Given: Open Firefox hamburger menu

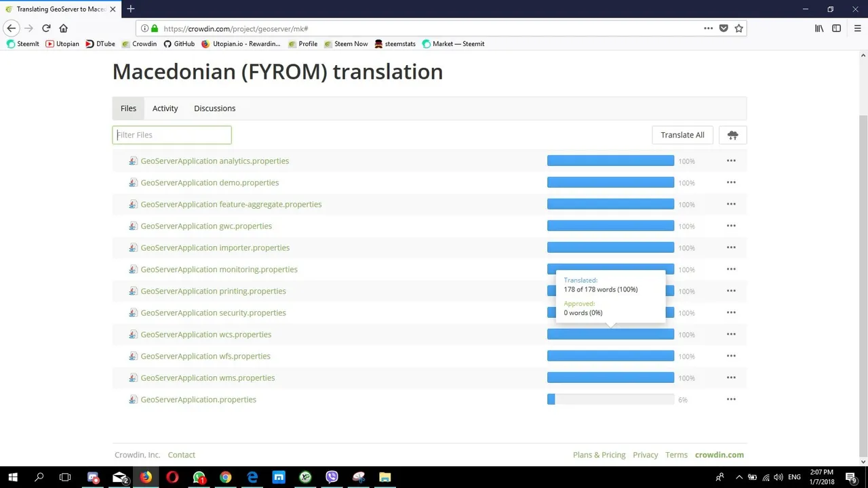Looking at the screenshot, I should pos(858,28).
